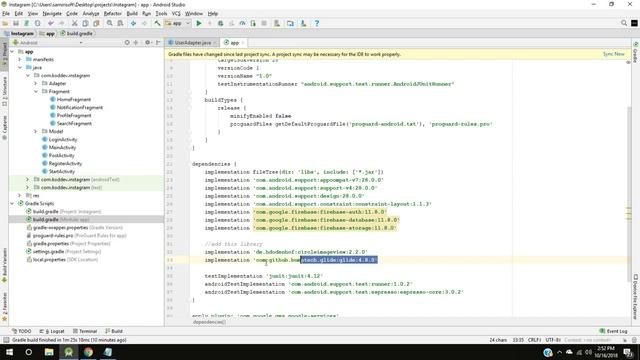The image size is (640, 360).
Task: Open the app run configuration dropdown
Action: pyautogui.click(x=178, y=23)
